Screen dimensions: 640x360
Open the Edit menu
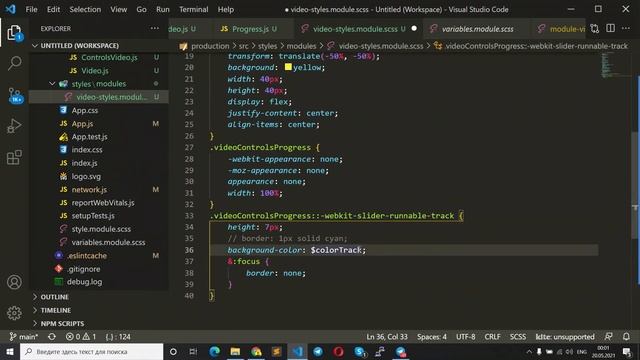(53, 9)
